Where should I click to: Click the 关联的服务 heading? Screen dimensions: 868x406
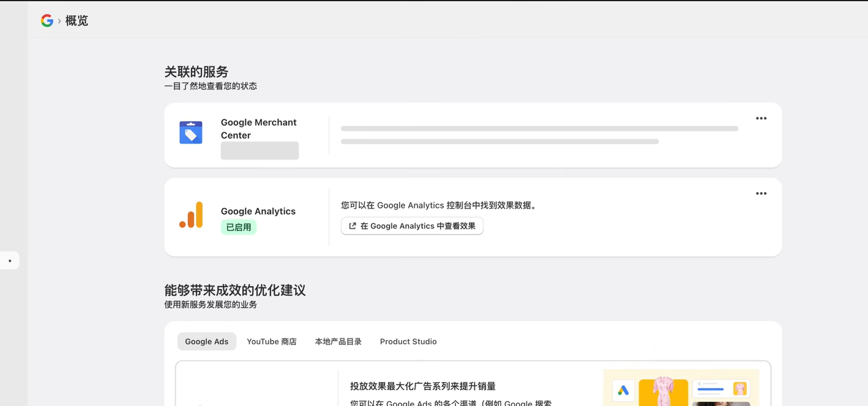tap(196, 72)
